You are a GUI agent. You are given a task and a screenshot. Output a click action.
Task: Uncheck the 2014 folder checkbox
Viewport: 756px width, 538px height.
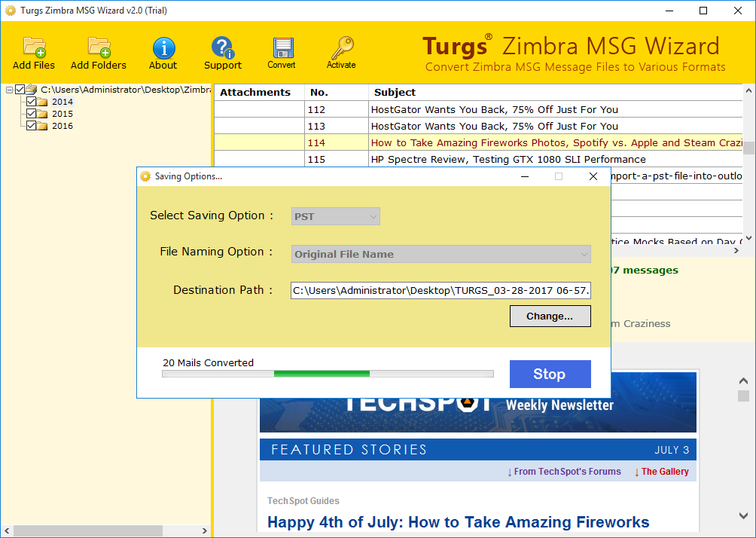tap(32, 101)
